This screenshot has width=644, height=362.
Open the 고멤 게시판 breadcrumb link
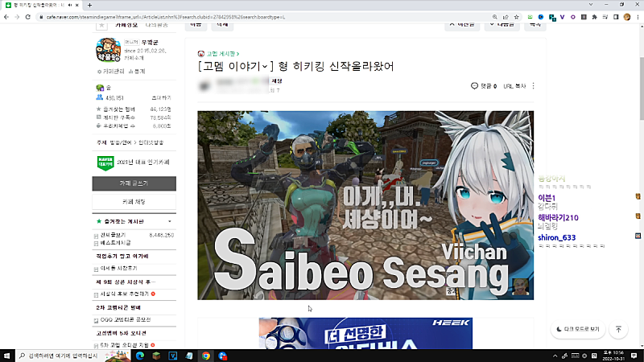click(222, 54)
